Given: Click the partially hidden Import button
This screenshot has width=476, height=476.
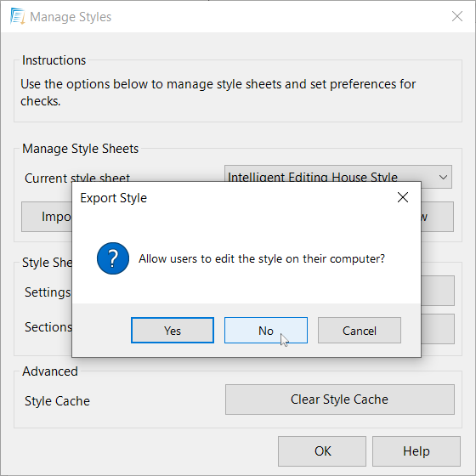Looking at the screenshot, I should point(47,217).
